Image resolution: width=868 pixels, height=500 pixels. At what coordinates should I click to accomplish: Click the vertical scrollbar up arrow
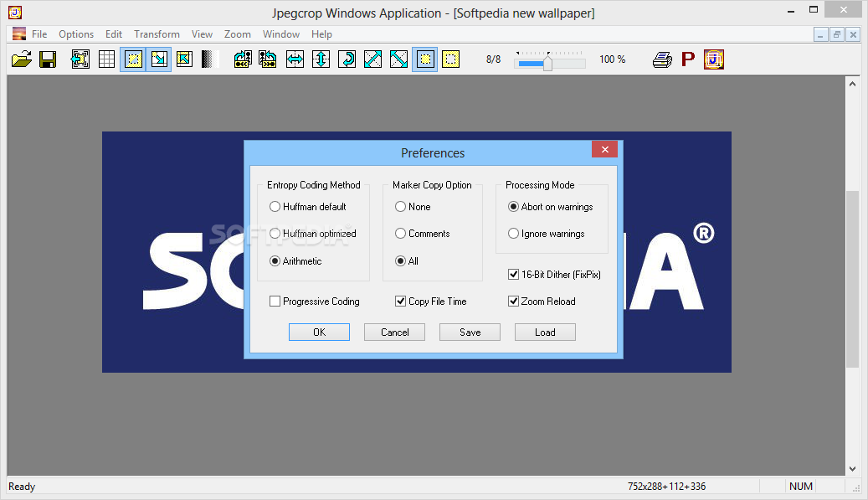[x=852, y=84]
